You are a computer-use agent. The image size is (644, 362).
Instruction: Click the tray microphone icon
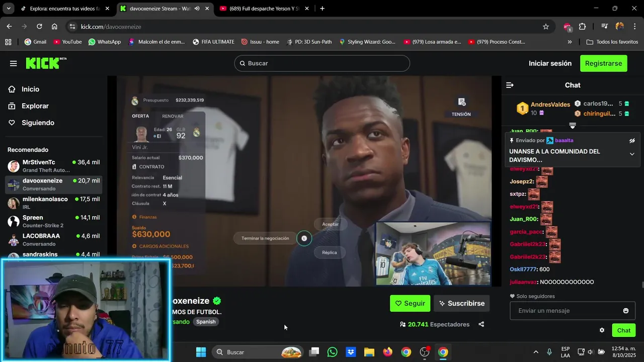pos(549,352)
